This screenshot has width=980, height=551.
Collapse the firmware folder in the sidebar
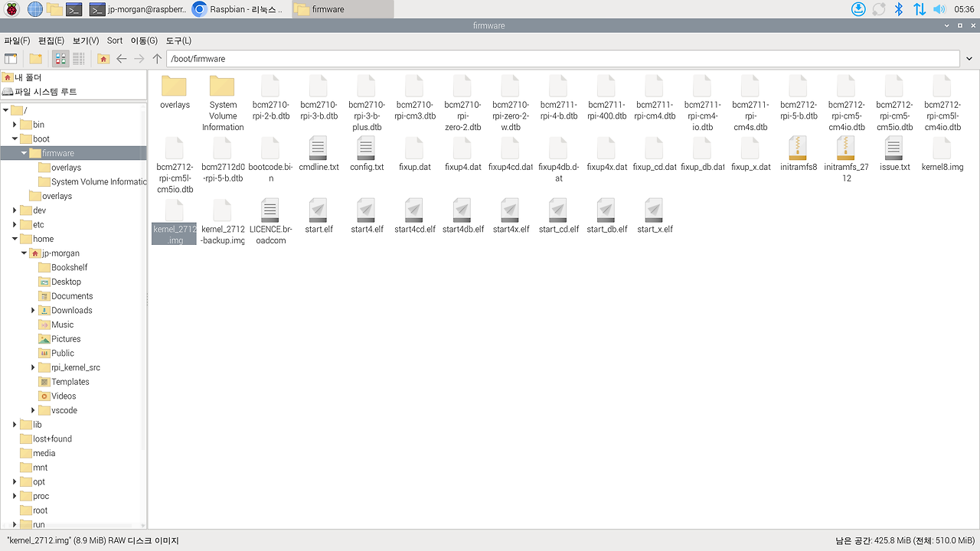tap(23, 152)
